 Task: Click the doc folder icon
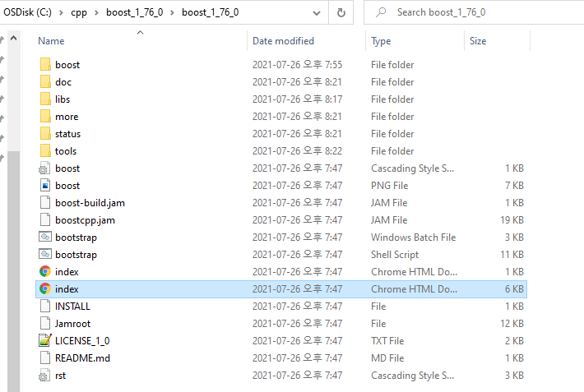pyautogui.click(x=45, y=81)
